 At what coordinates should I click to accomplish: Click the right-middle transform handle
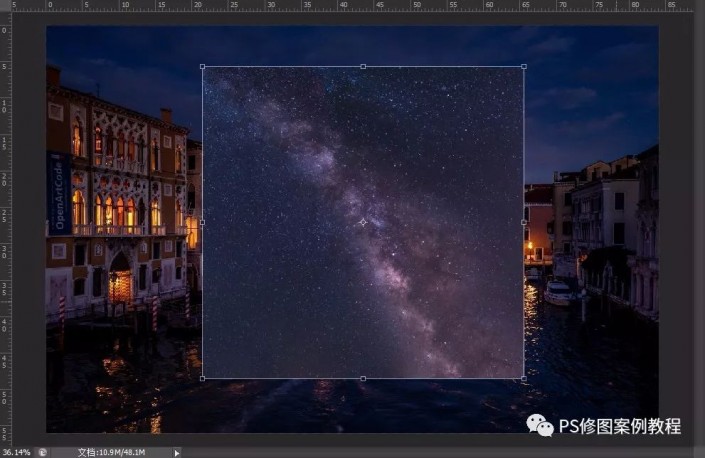(524, 222)
